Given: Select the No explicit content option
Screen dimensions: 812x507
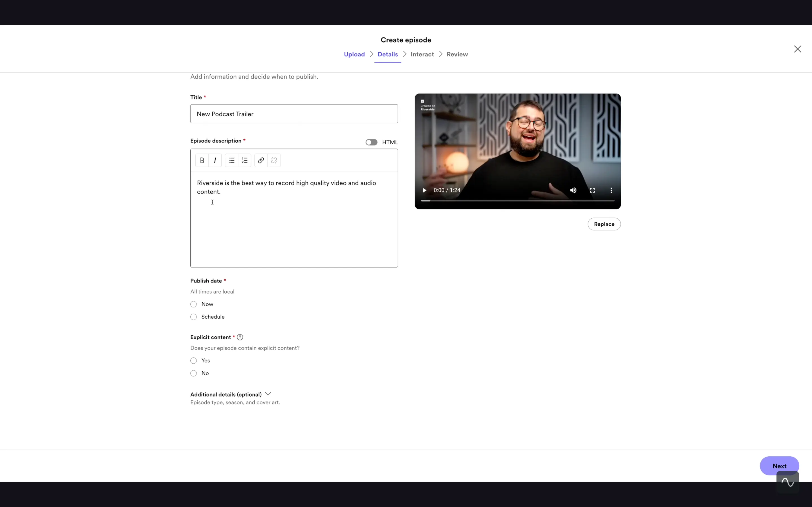Looking at the screenshot, I should point(193,373).
